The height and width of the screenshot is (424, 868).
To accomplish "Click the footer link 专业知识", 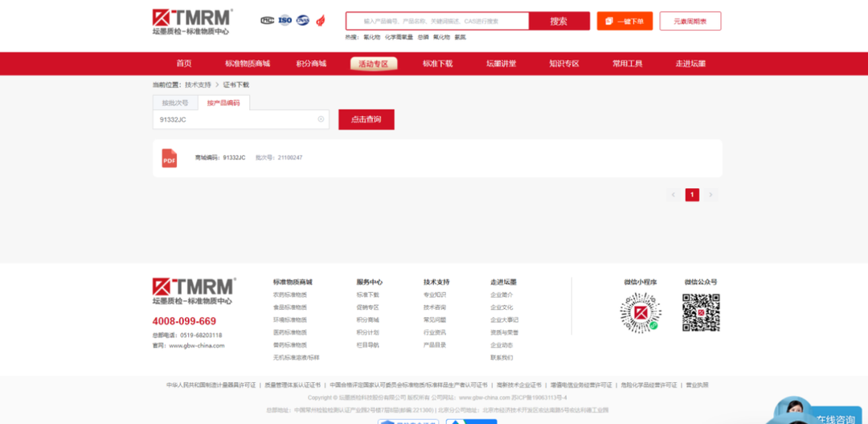I will pyautogui.click(x=435, y=294).
